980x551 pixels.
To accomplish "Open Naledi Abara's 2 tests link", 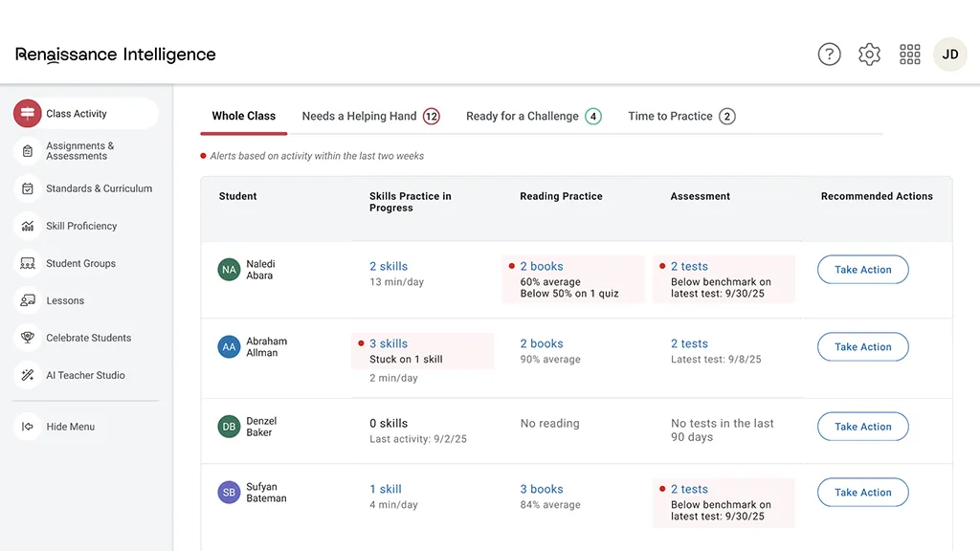I will (689, 266).
